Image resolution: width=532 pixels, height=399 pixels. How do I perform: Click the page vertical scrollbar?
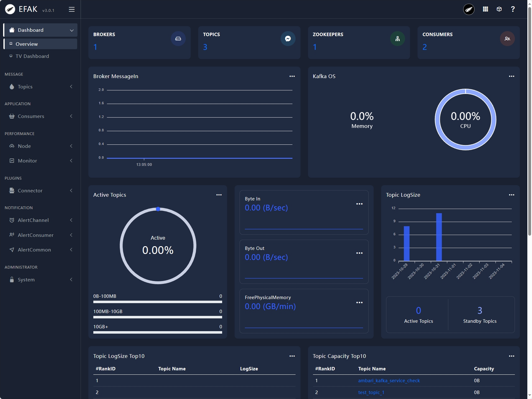click(530, 121)
